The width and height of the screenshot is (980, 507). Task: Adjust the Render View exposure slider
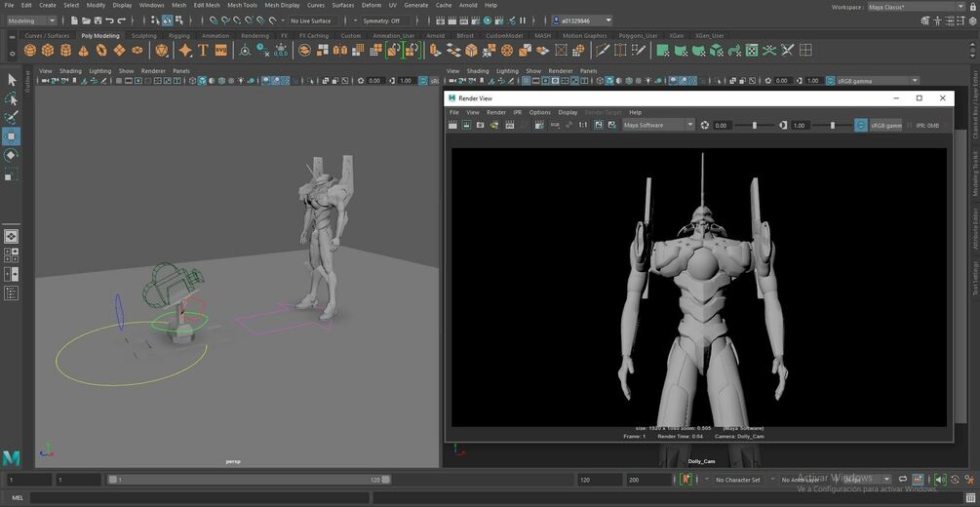(755, 125)
